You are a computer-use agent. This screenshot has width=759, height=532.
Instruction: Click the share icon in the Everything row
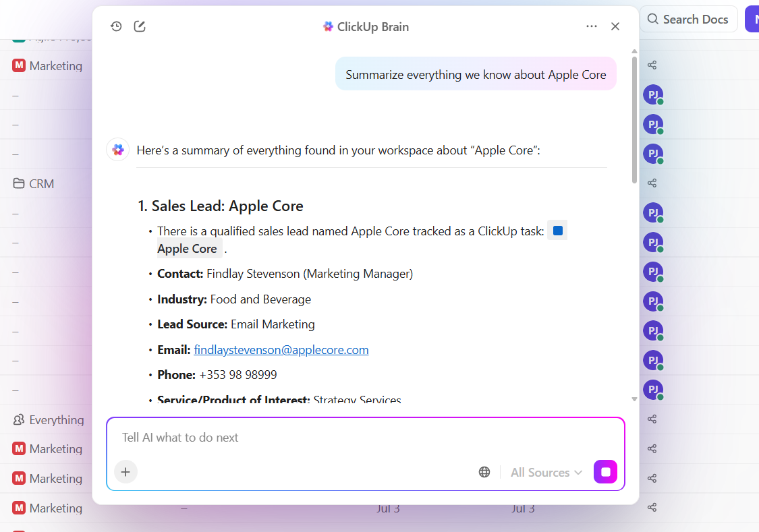pos(652,419)
